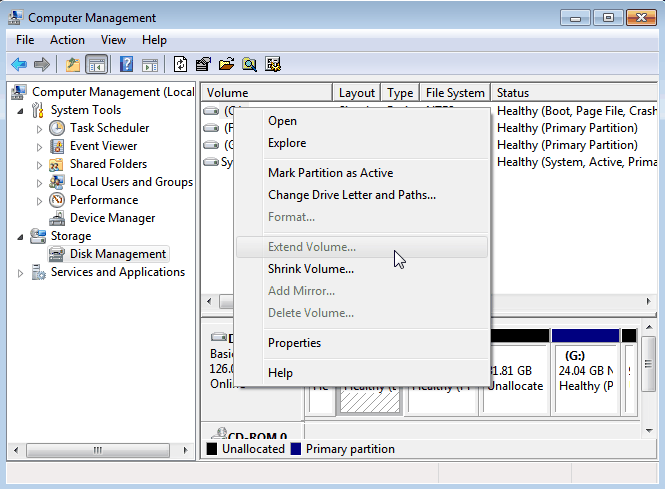Click the Refresh toolbar icon
The width and height of the screenshot is (665, 489).
180,64
